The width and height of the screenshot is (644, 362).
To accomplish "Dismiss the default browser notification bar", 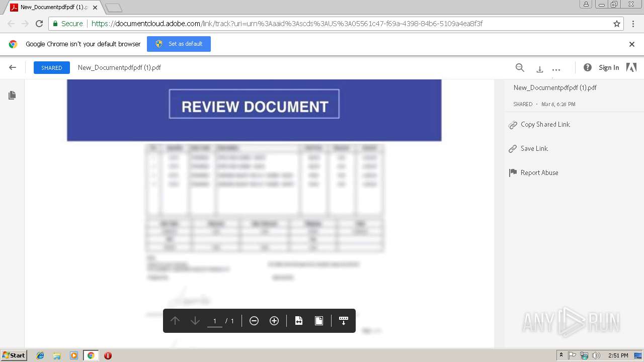I will pos(632,44).
